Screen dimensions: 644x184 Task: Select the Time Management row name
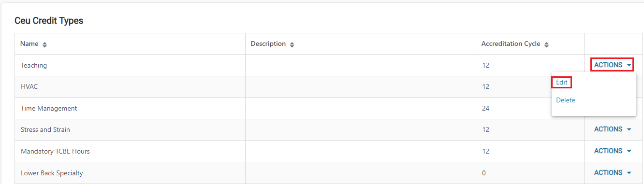coord(49,108)
